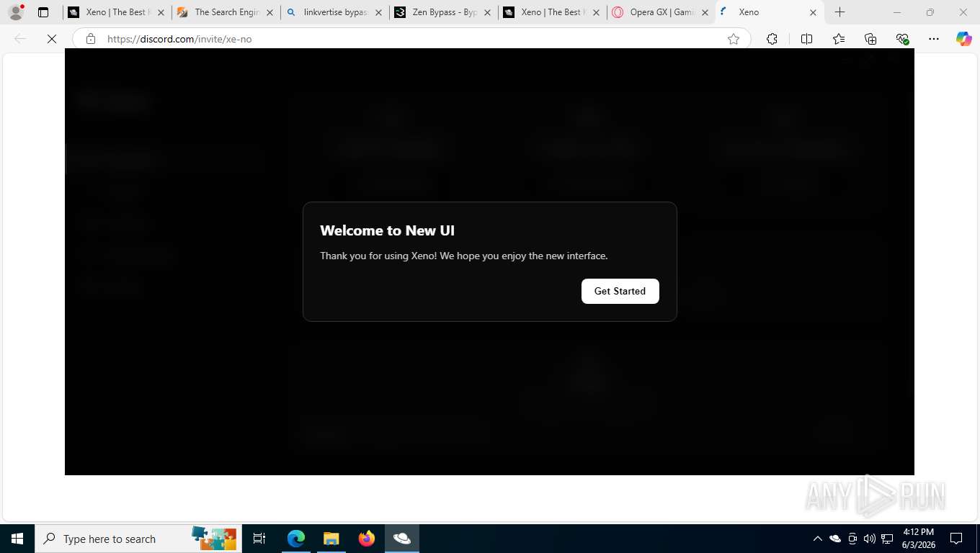Close the linkvertise bypass tab
Image resolution: width=980 pixels, height=553 pixels.
tap(378, 12)
